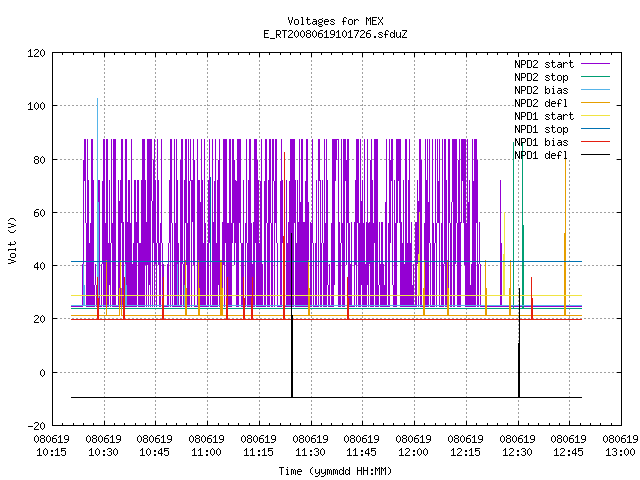Screen dimensions: 640x480
Task: Click the E_RT20080619101726.sfduZ filename subtitle
Action: click(335, 34)
